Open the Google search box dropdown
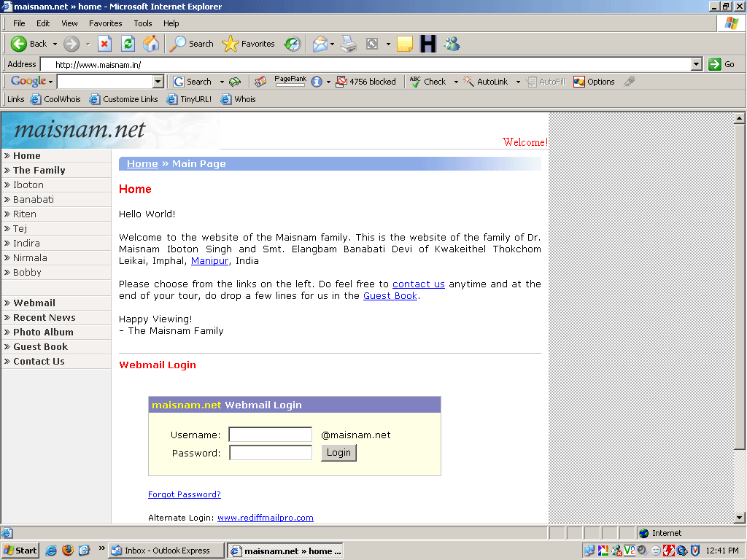The image size is (747, 560). click(x=158, y=82)
